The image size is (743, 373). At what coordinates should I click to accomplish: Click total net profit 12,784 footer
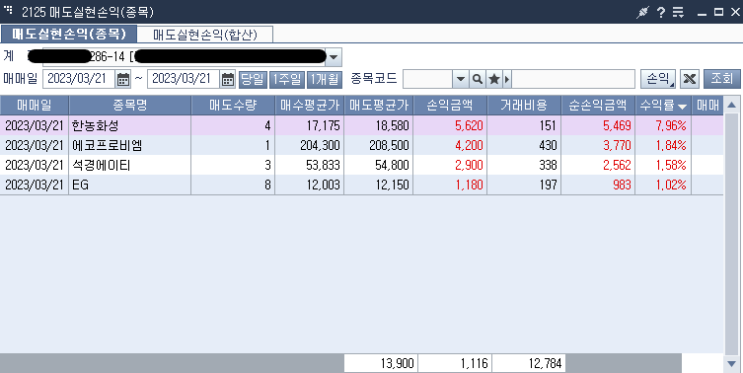point(545,364)
